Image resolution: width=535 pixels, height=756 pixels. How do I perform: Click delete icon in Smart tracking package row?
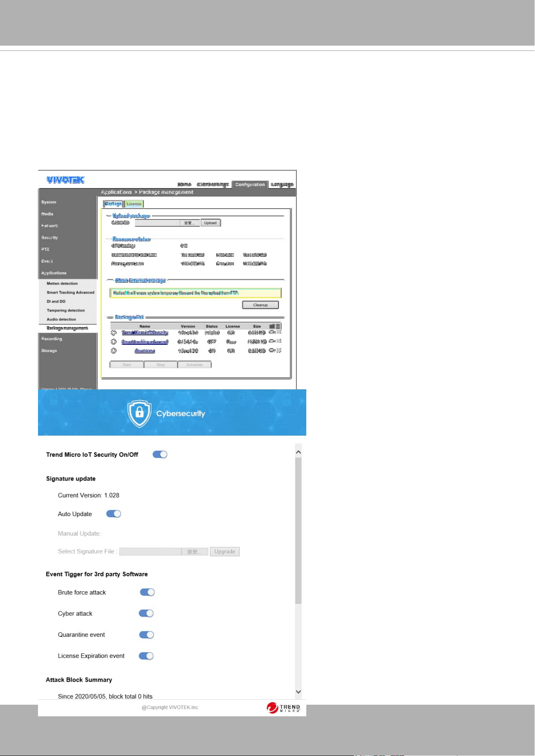279,341
